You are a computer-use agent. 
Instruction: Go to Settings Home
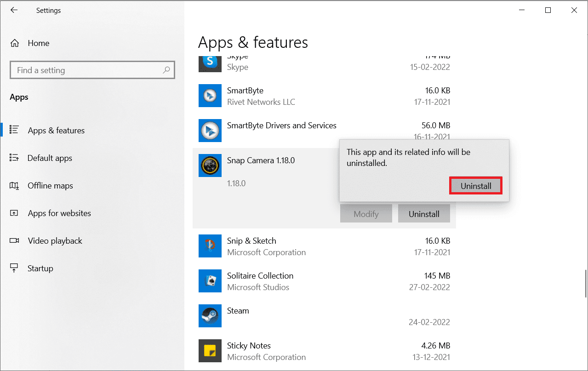(38, 43)
